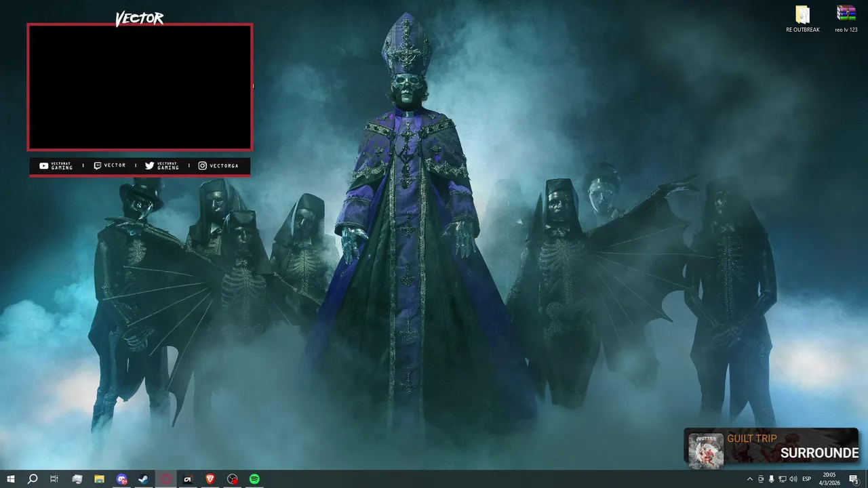The image size is (868, 488).
Task: Click the VECTOR Twitch handle text
Action: click(115, 165)
